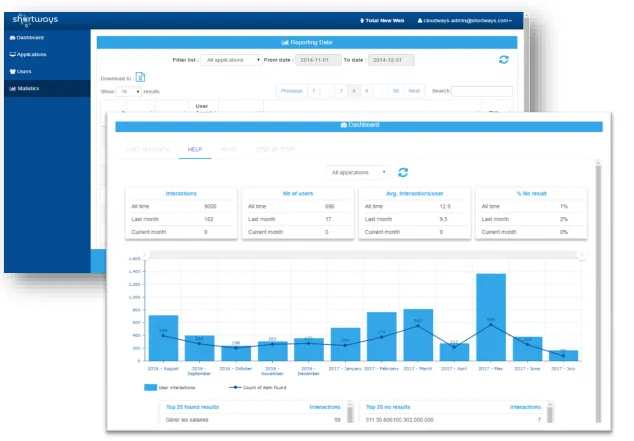Go to Users in the sidebar

[x=20, y=72]
